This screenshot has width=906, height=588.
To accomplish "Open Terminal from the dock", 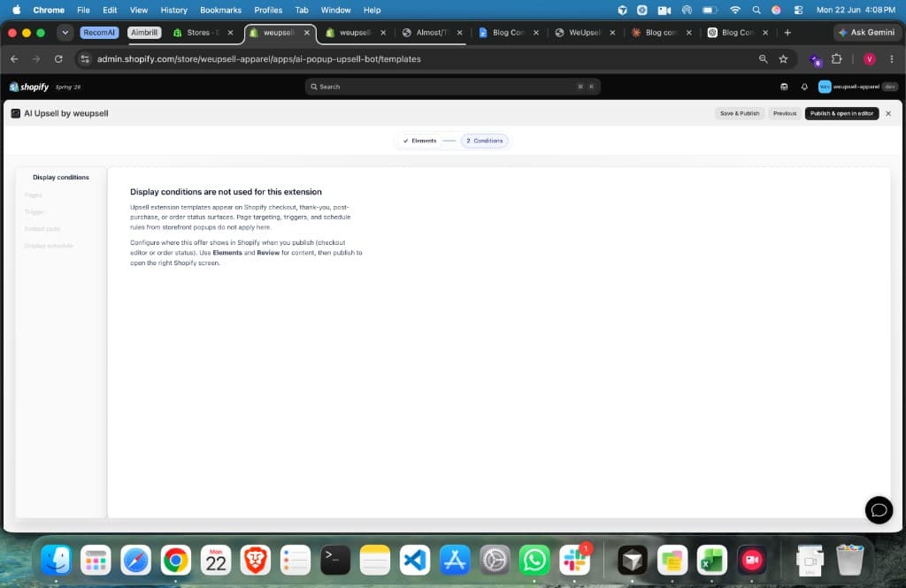I will point(335,561).
